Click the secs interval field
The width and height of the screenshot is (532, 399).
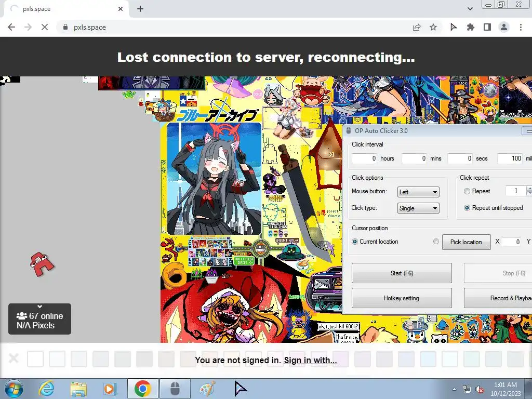tap(460, 158)
